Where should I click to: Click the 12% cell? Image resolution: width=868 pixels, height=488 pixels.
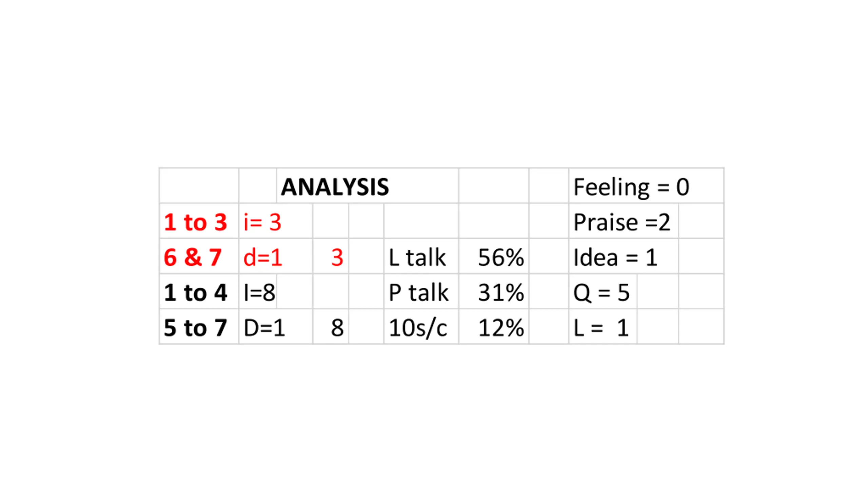pos(494,327)
